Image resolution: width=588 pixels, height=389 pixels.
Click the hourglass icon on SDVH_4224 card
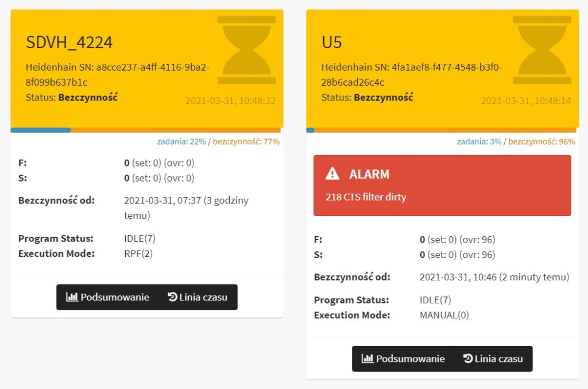246,50
